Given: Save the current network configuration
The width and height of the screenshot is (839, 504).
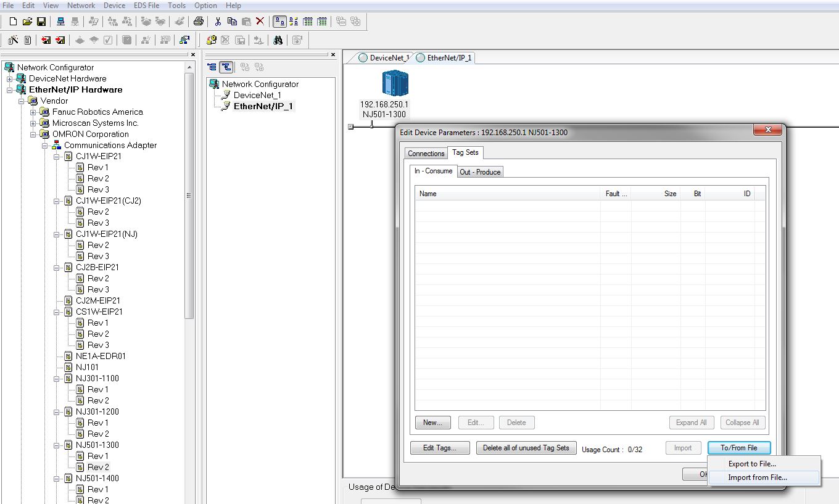Looking at the screenshot, I should pos(41,21).
